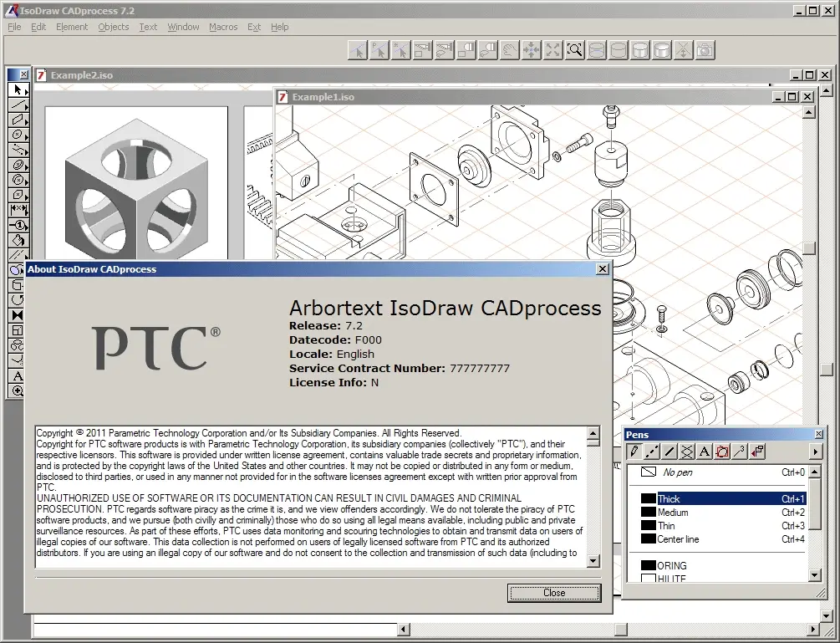Click the expand-arrows fit icon in the top toolbar
Viewport: 840px width, 643px height.
point(552,50)
